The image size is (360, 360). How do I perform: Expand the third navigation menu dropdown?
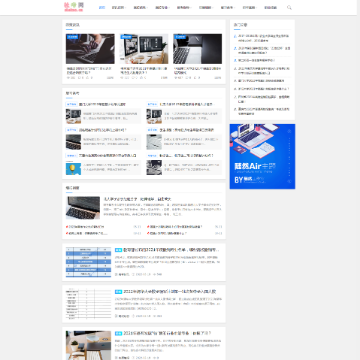[x=140, y=7]
